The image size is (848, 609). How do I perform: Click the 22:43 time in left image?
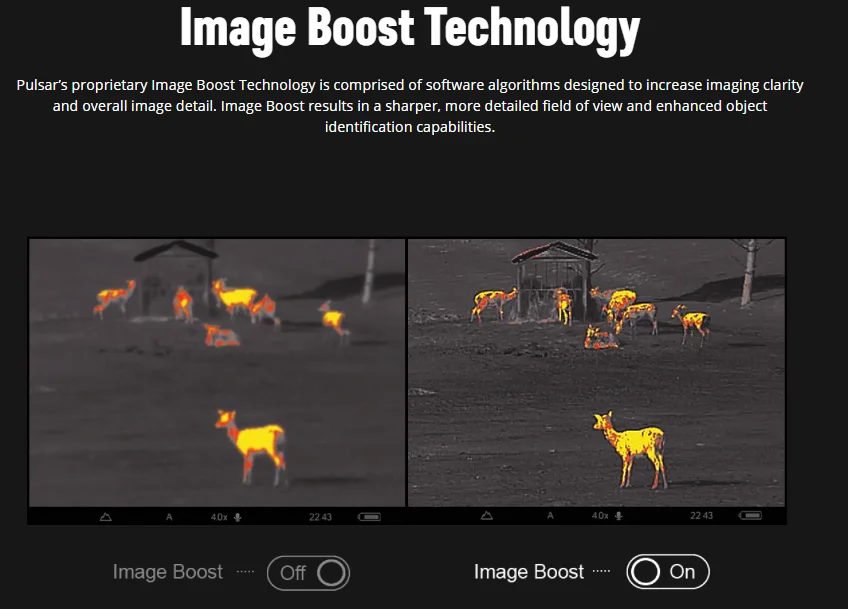pos(320,517)
